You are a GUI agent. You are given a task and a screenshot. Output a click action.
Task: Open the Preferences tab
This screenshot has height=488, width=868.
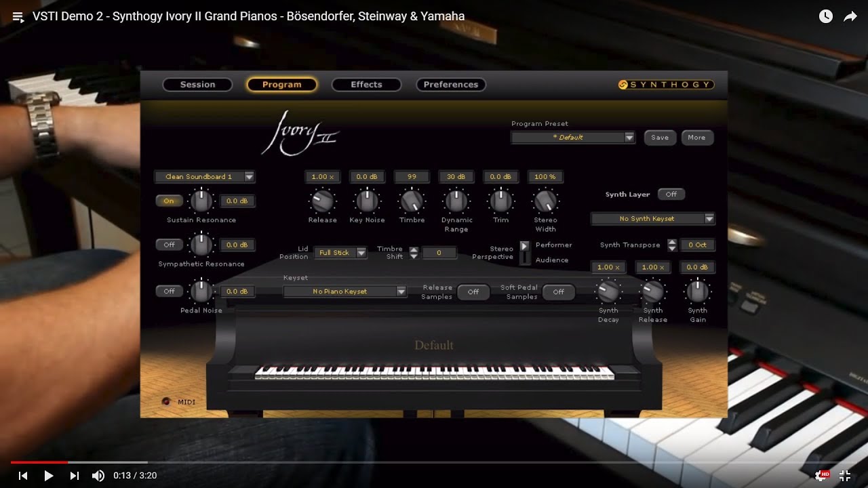(451, 85)
